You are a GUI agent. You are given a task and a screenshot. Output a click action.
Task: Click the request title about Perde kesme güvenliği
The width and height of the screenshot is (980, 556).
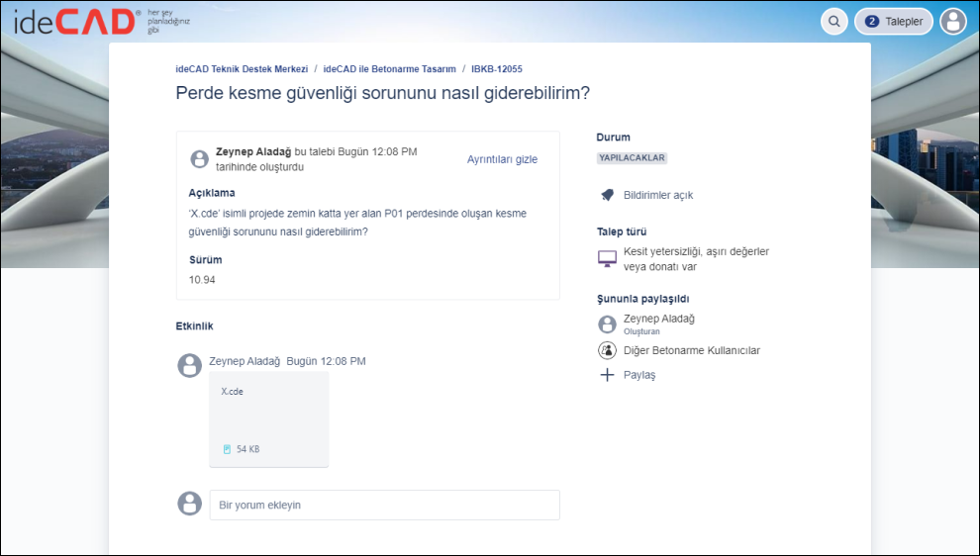click(x=382, y=93)
